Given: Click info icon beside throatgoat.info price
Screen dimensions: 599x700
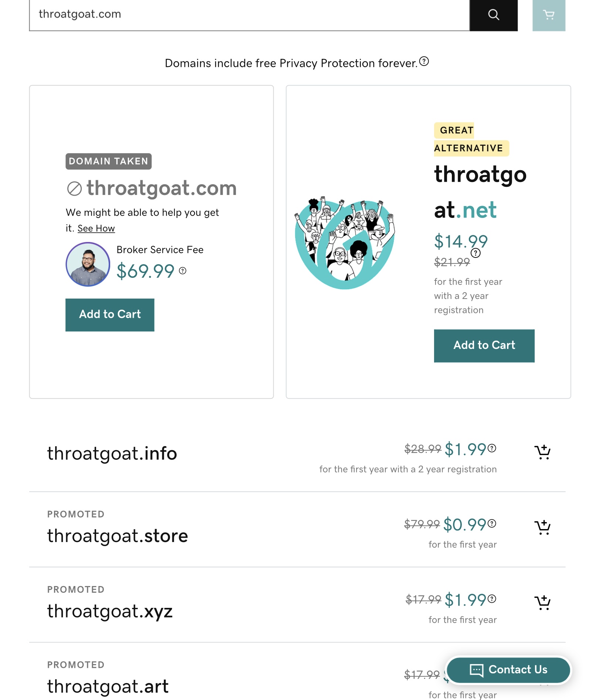Looking at the screenshot, I should pos(492,448).
